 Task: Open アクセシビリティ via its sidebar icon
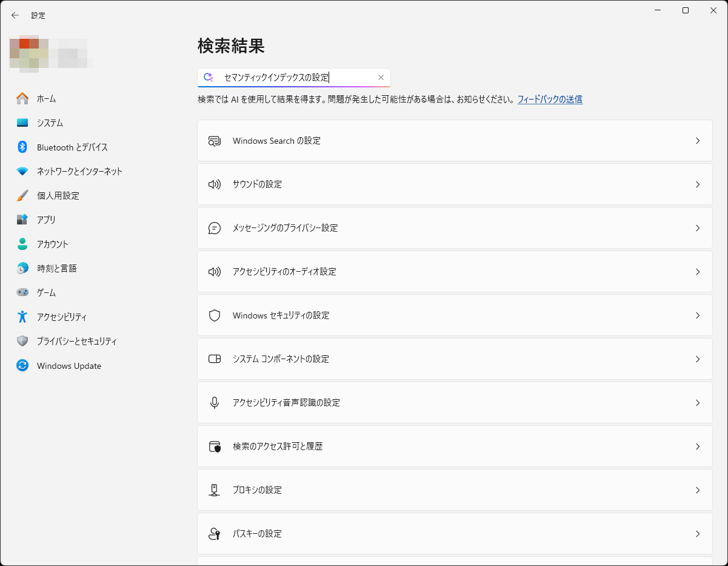coord(22,317)
